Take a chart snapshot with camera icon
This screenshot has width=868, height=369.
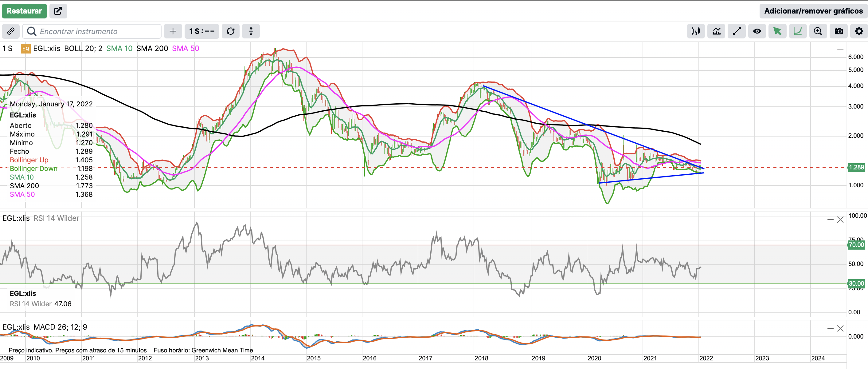[x=838, y=31]
